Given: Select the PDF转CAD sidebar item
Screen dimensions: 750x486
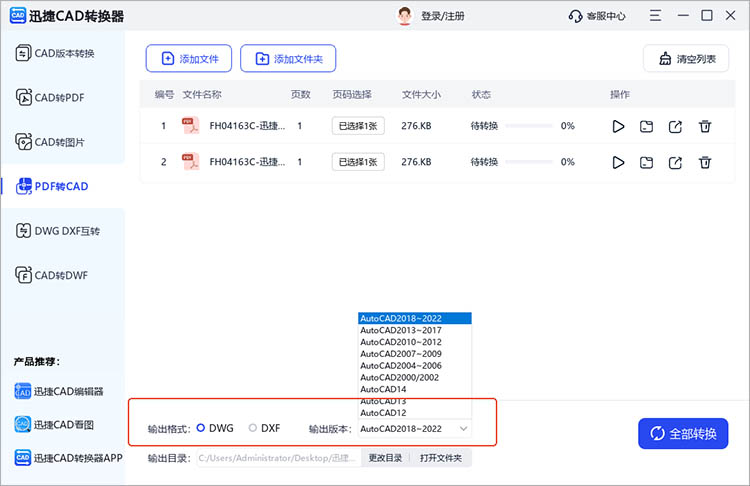Looking at the screenshot, I should point(52,186).
